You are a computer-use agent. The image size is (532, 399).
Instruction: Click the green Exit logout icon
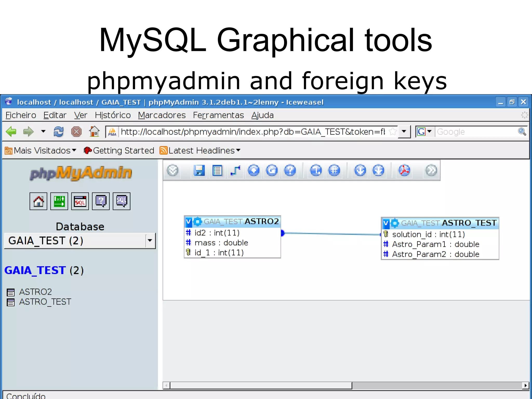point(59,201)
